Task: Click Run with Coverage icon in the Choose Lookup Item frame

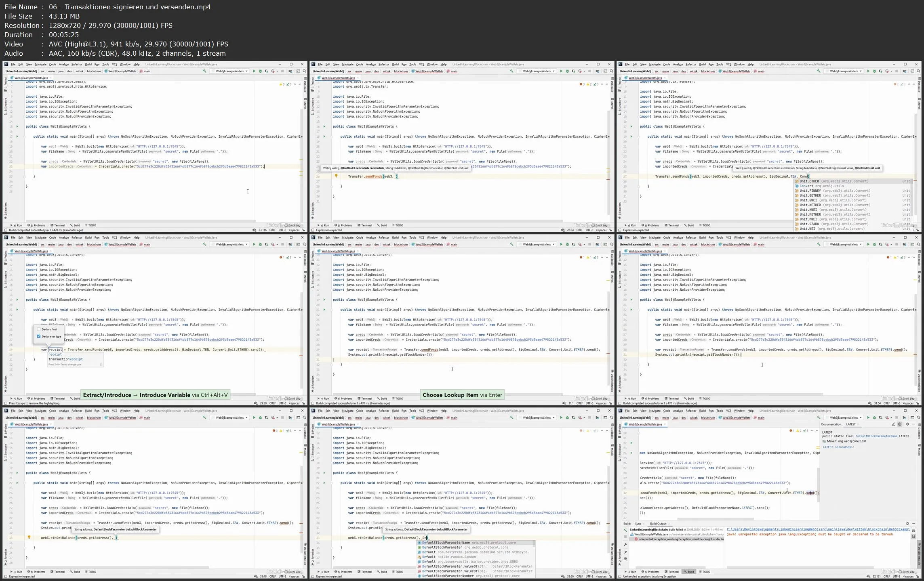Action: coord(573,244)
